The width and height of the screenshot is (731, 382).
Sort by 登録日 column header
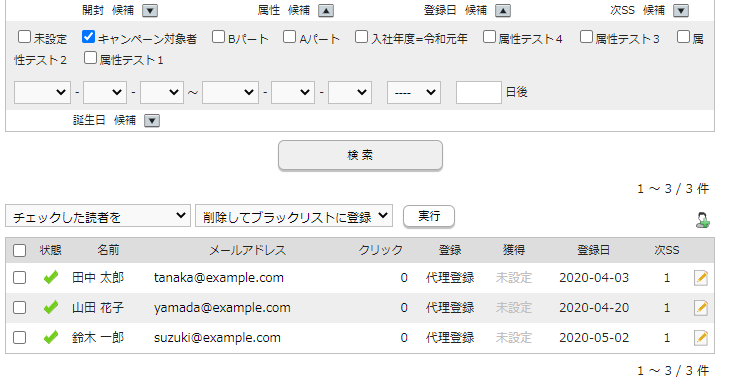click(x=593, y=250)
